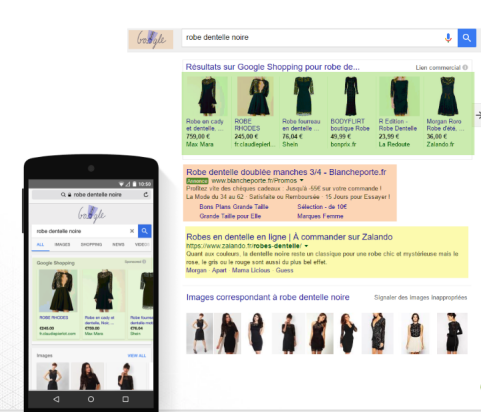Open ROBE RHODES dress thumbnail on desktop
This screenshot has height=412, width=482.
click(255, 96)
